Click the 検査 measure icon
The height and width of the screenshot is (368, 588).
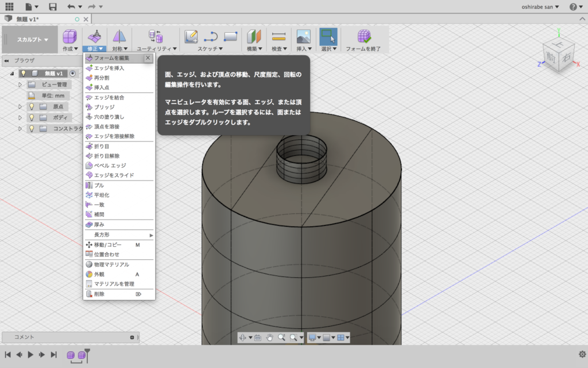[x=278, y=36]
